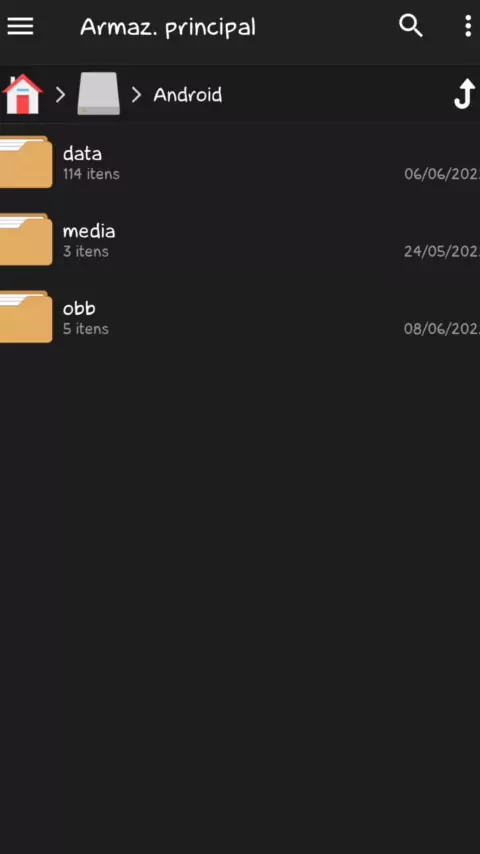Select the media folder name
Viewport: 480px width, 854px height.
point(89,231)
